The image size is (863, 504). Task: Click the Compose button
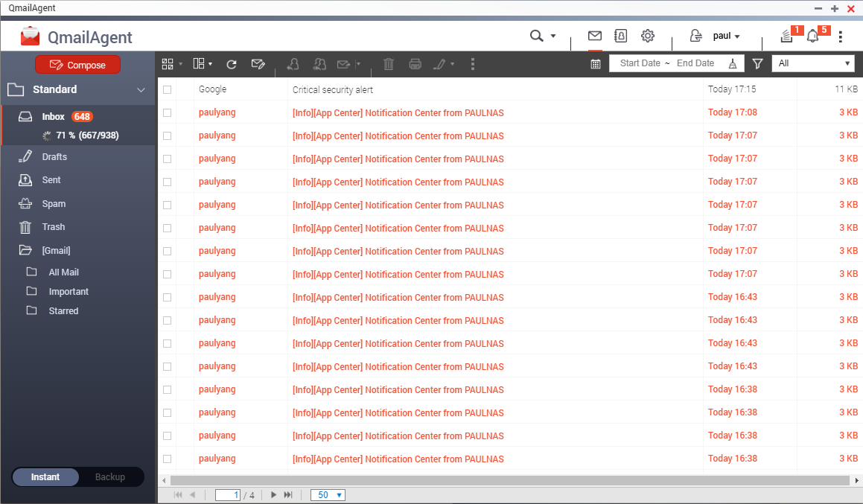(77, 65)
